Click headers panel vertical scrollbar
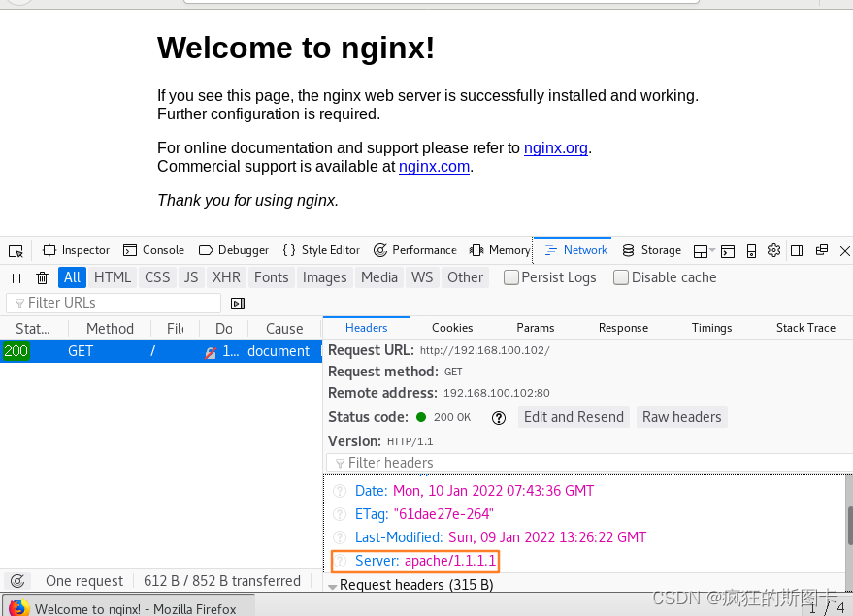 pyautogui.click(x=849, y=526)
